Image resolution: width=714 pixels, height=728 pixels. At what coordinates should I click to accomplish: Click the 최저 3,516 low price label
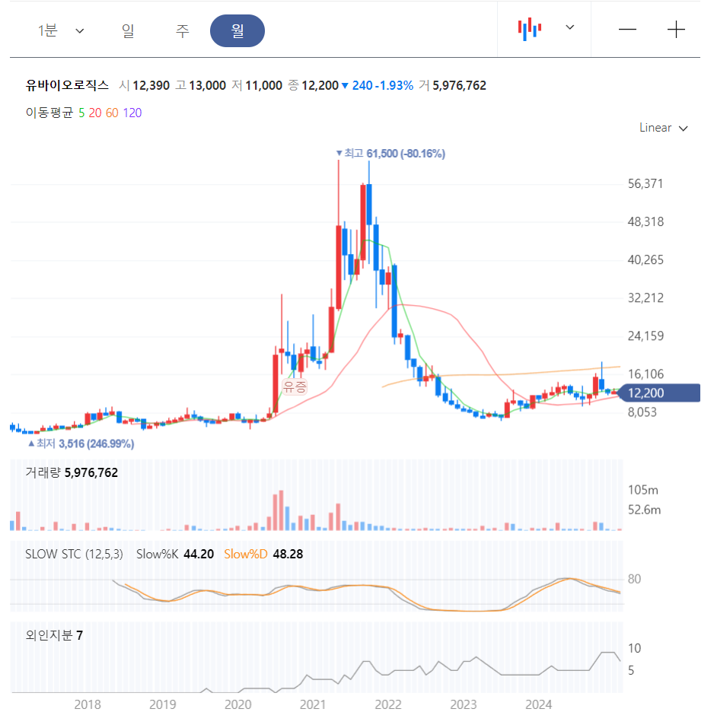(81, 443)
